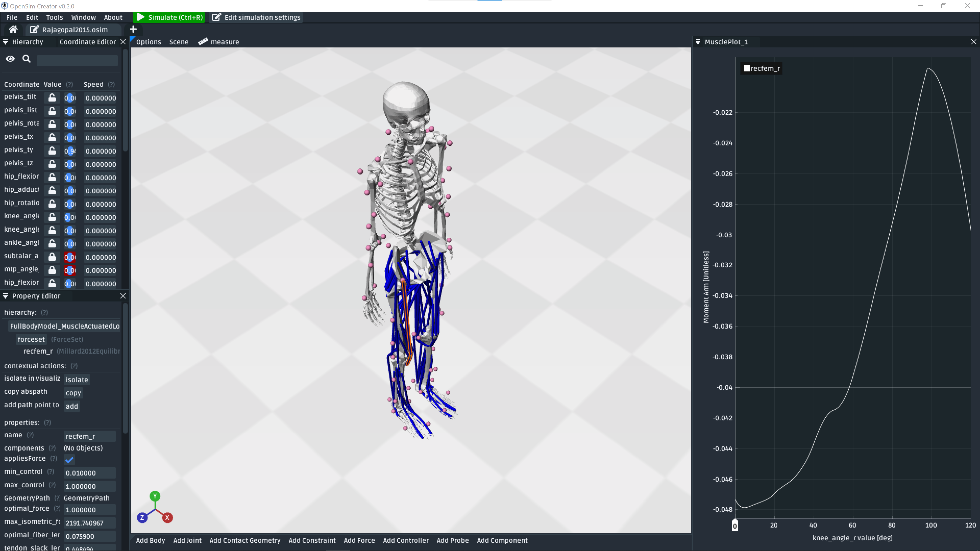Open the Tools menu
Screen dimensions: 980x551
pos(54,17)
